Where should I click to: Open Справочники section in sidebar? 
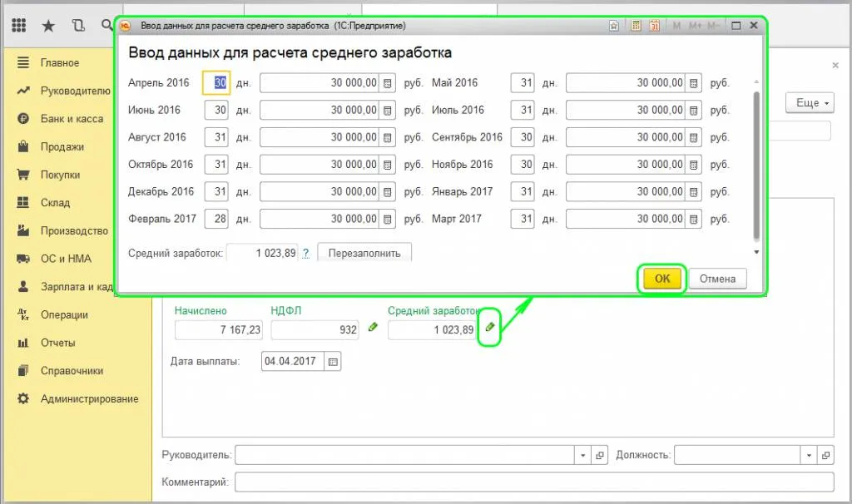click(x=72, y=371)
